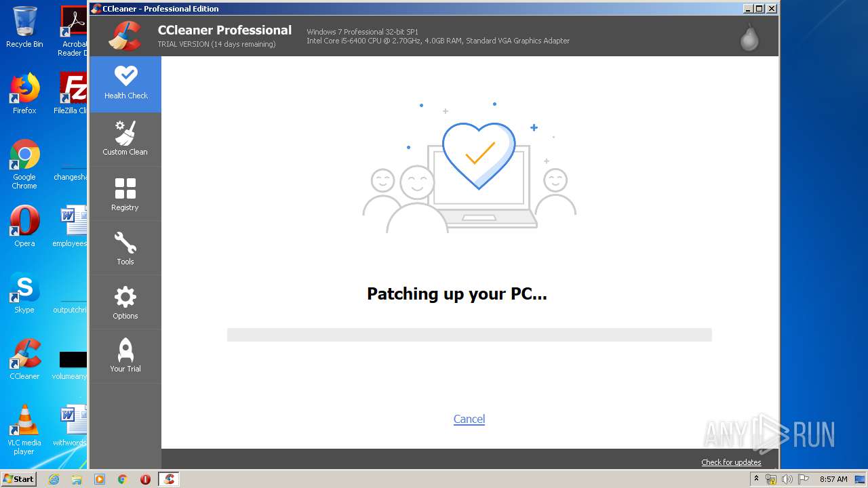Open the Tools section
The width and height of the screenshot is (868, 488).
click(125, 248)
